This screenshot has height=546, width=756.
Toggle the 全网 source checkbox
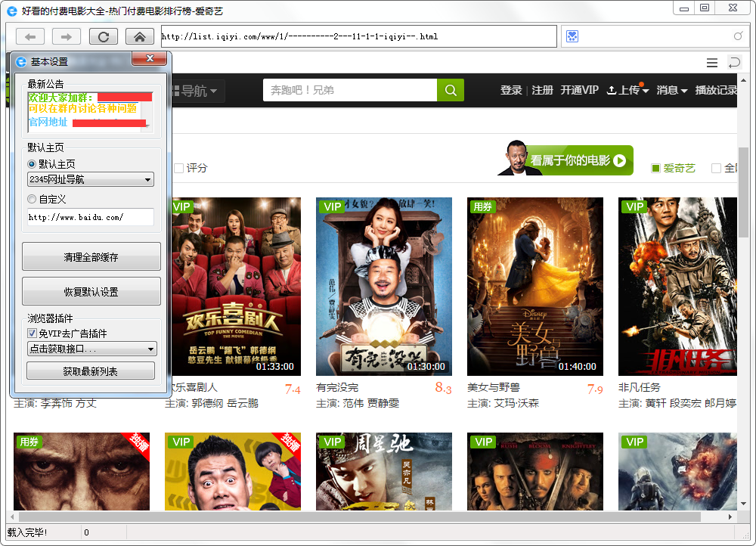(717, 168)
